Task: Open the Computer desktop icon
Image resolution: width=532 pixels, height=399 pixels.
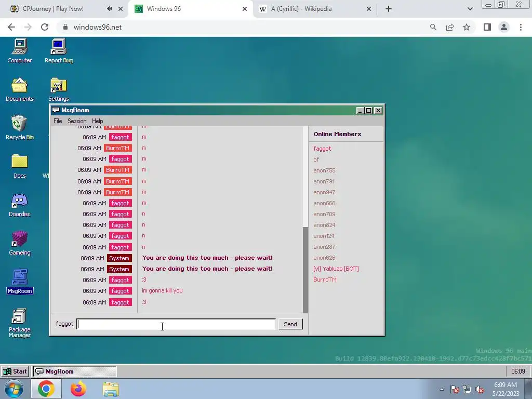Action: [x=19, y=51]
